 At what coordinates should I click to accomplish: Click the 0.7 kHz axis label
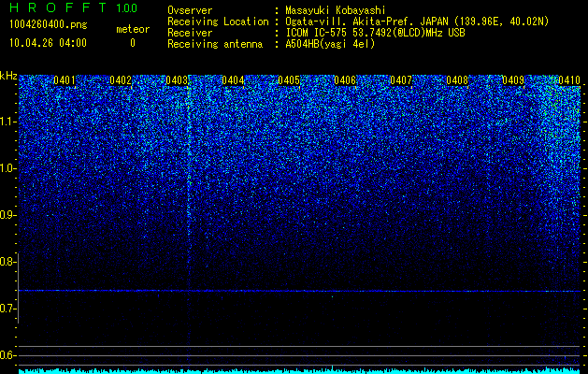[x=8, y=309]
